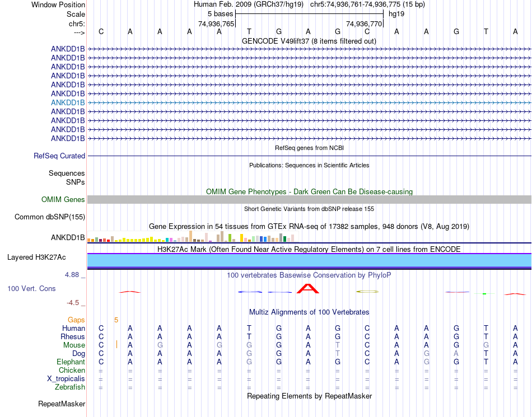Select the Human species row label
Screen dimensions: 532x417
73,328
